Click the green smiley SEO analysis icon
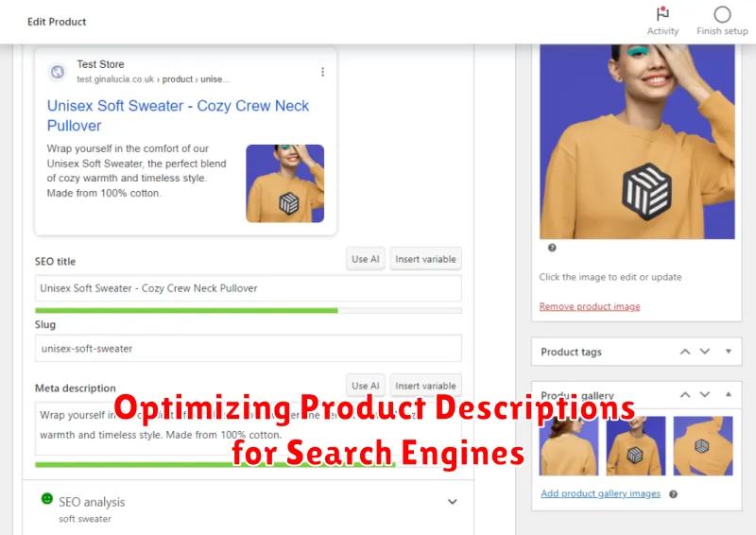Image resolution: width=756 pixels, height=535 pixels. tap(46, 498)
